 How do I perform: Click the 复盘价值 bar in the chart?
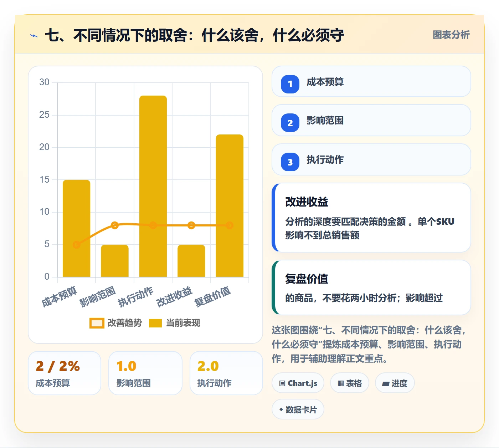click(230, 206)
